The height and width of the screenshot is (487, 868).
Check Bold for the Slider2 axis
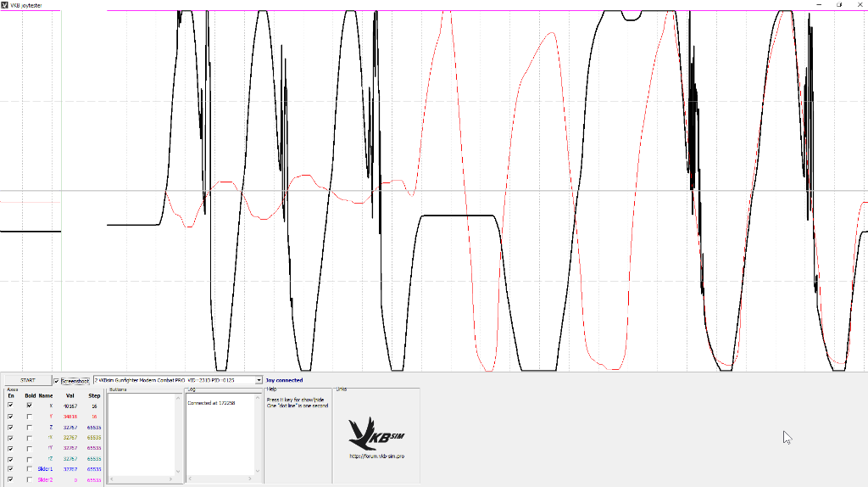point(30,479)
